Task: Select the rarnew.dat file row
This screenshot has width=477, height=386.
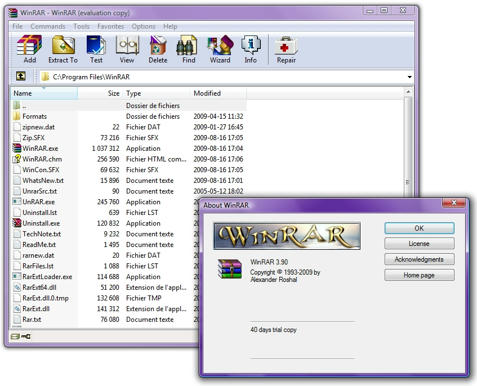Action: click(x=105, y=255)
